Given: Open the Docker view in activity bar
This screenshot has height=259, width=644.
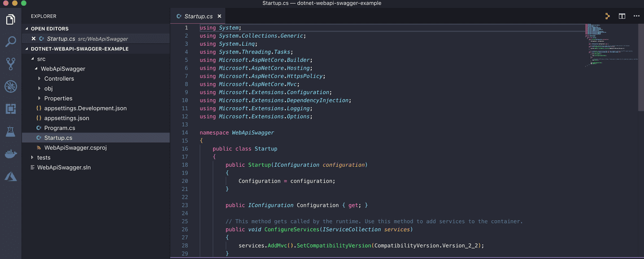Looking at the screenshot, I should tap(11, 154).
